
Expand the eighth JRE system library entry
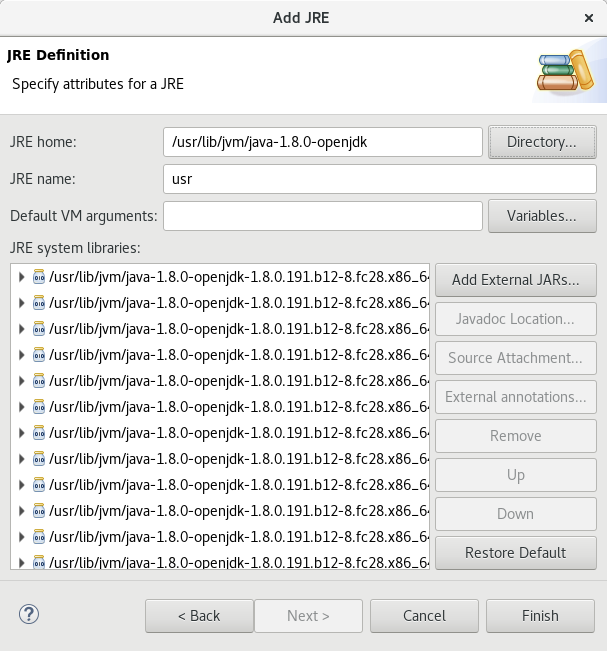click(x=22, y=459)
